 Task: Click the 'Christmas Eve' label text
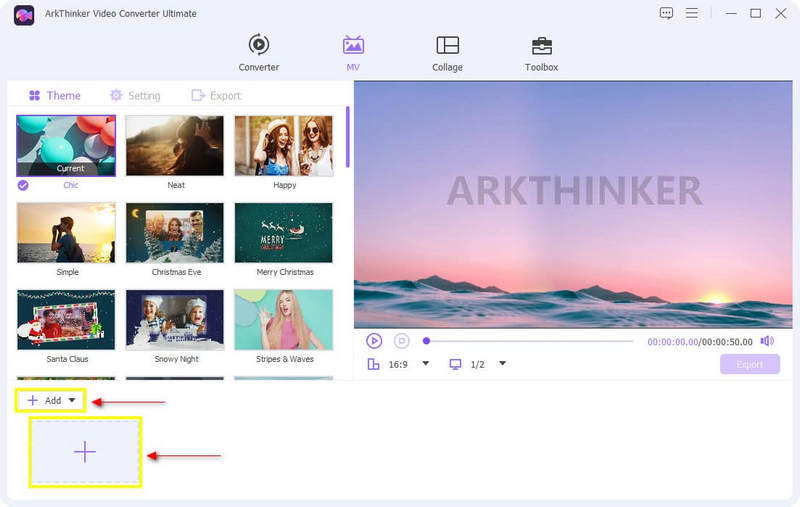[177, 272]
